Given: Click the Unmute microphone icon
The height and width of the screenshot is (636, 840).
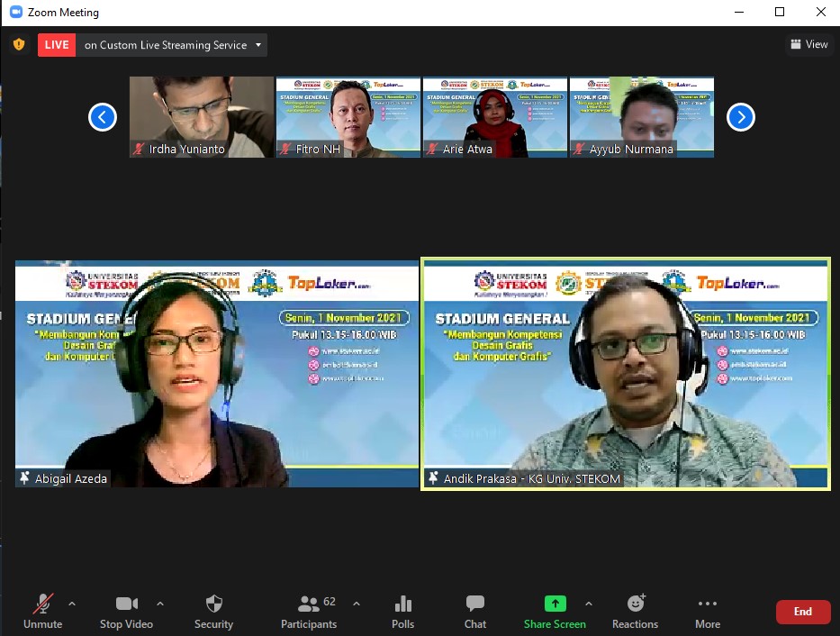Looking at the screenshot, I should [43, 604].
